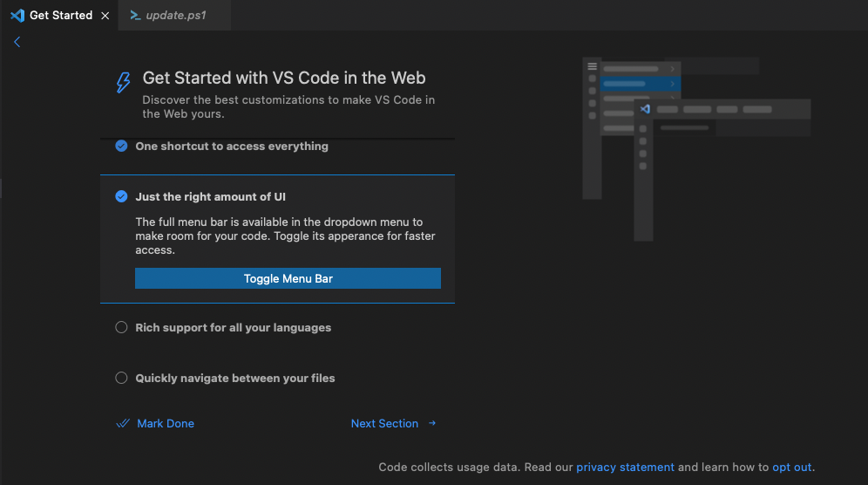Viewport: 868px width, 485px height.
Task: Click the PowerShell icon on update.ps1 tab
Action: pyautogui.click(x=134, y=16)
